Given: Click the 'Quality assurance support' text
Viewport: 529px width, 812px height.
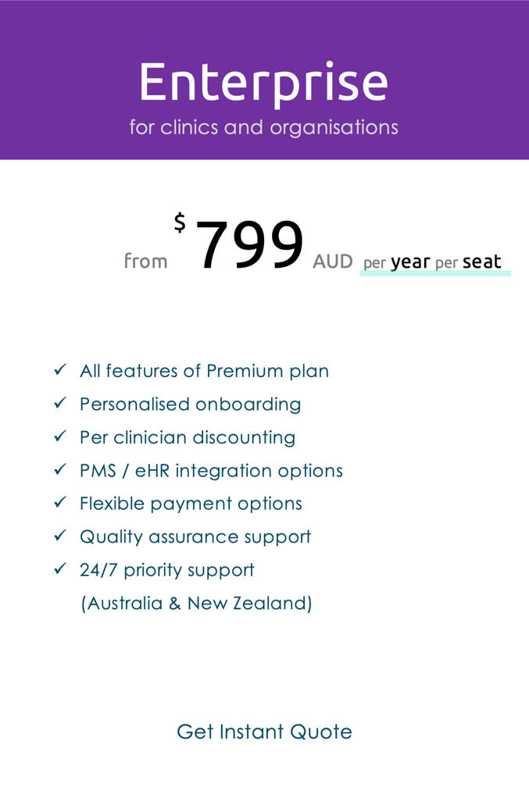Looking at the screenshot, I should [195, 536].
